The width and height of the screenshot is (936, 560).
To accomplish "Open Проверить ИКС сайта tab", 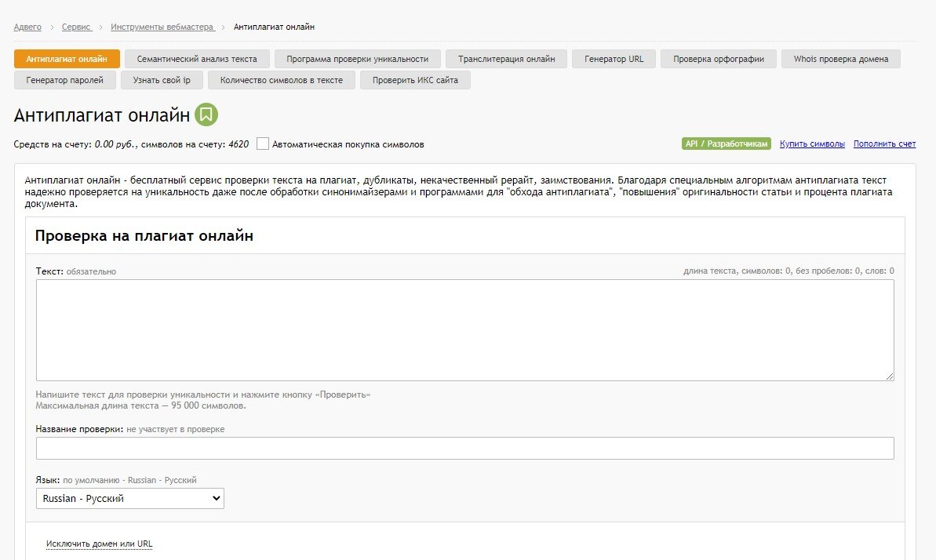I will 415,80.
